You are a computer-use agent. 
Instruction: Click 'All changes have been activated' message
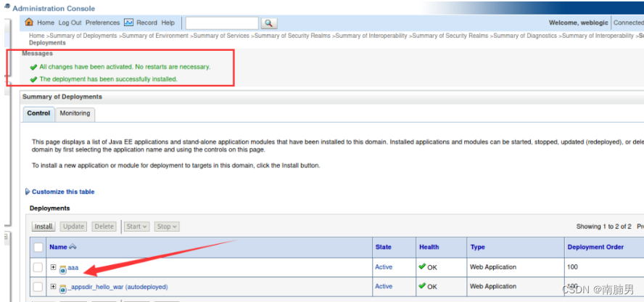click(125, 67)
